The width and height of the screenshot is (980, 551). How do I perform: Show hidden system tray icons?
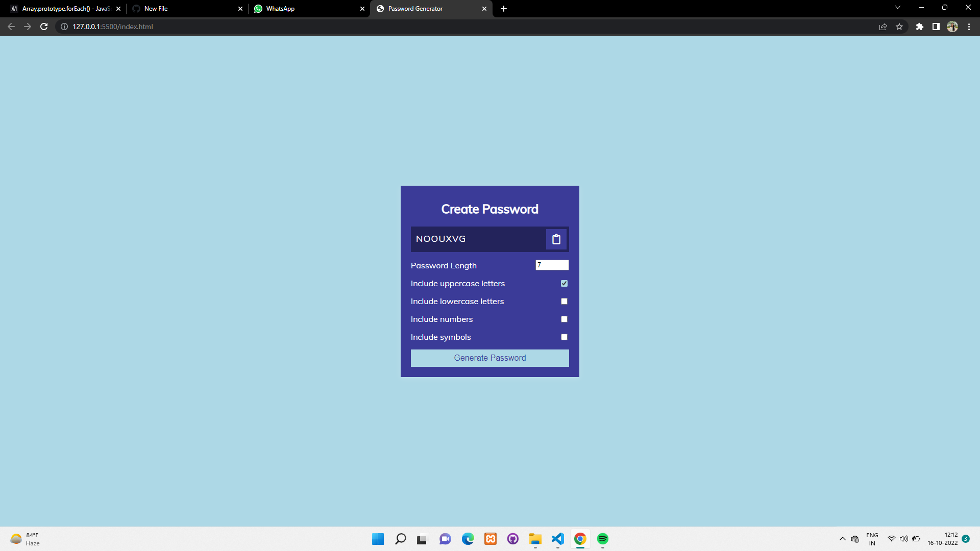click(x=842, y=539)
